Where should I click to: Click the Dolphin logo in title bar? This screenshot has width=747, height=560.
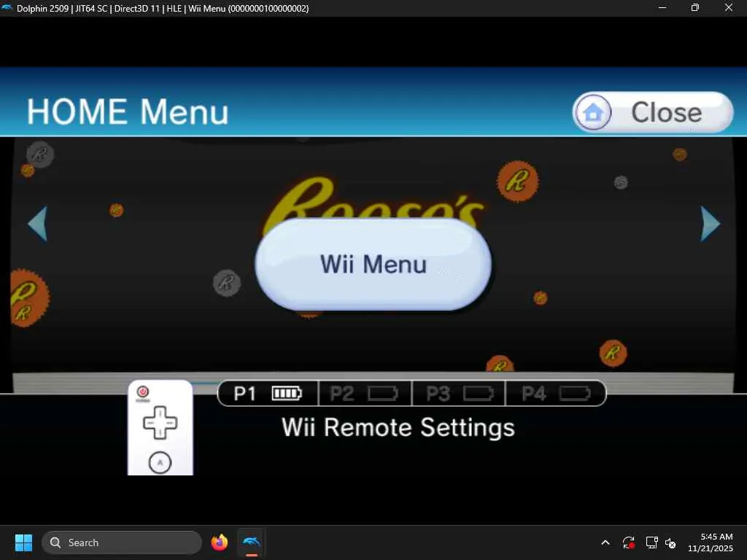7,8
